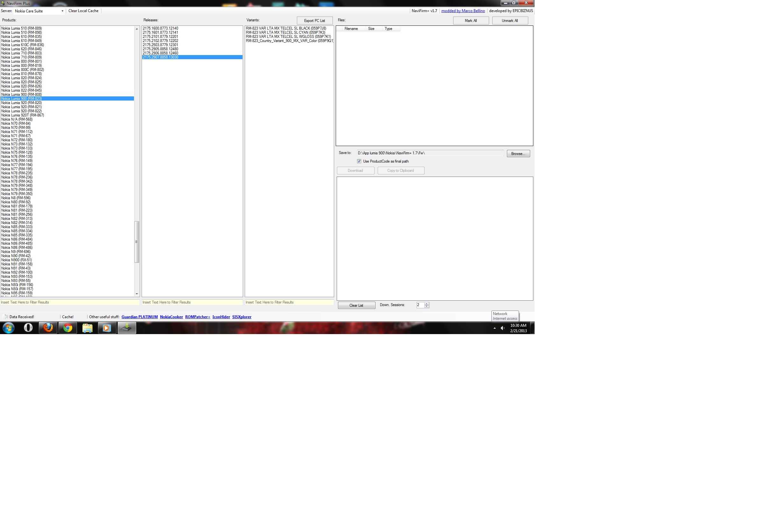Open Google Chrome from the taskbar
The image size is (779, 532).
click(68, 327)
